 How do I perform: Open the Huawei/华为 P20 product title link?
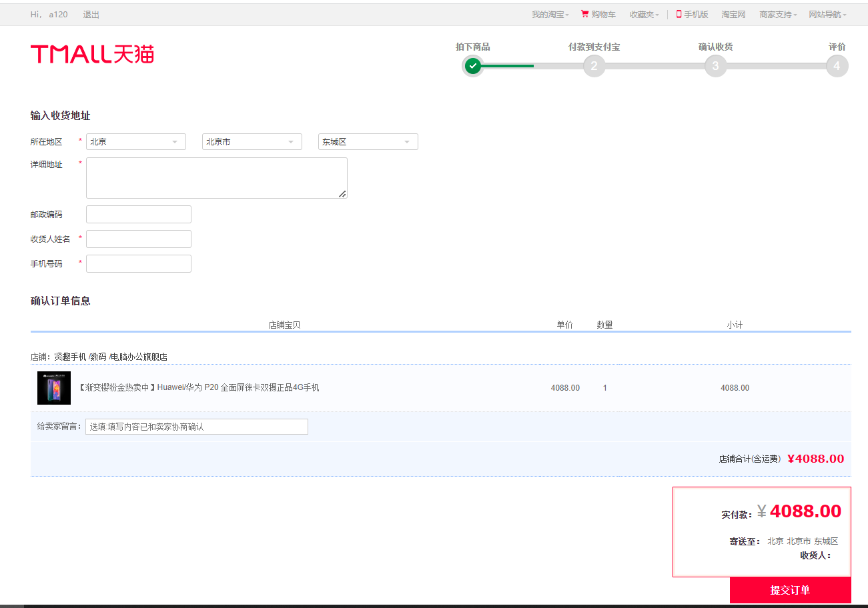[199, 387]
